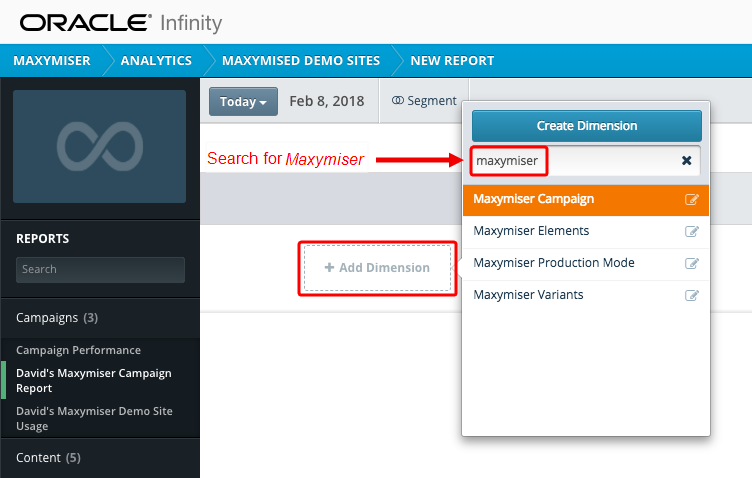
Task: Select Maxymiser Campaign dimension
Action: pos(586,200)
